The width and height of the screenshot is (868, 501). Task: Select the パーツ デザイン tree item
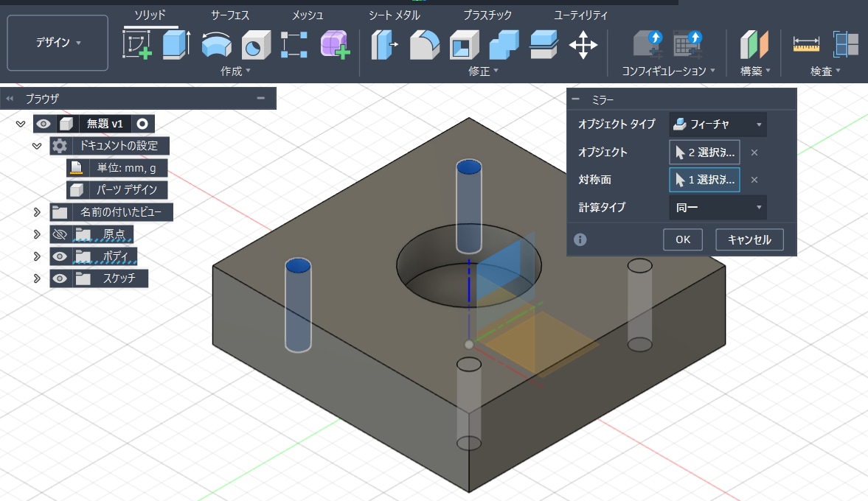click(117, 189)
